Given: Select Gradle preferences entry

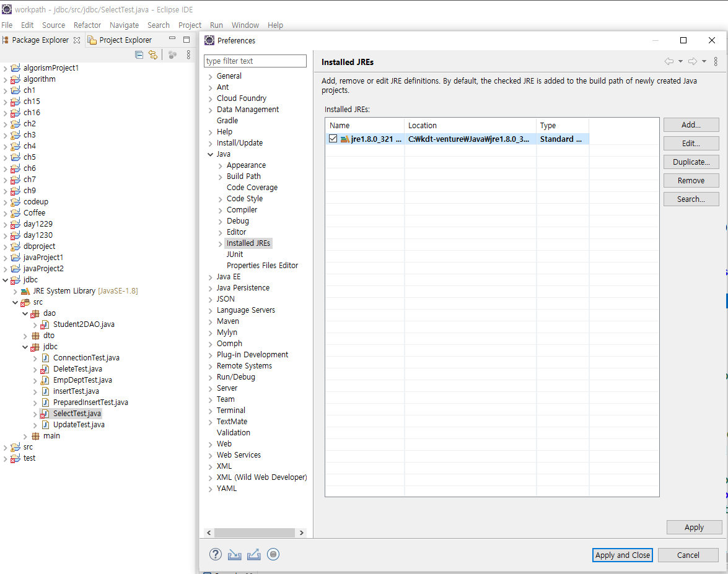Looking at the screenshot, I should 227,121.
